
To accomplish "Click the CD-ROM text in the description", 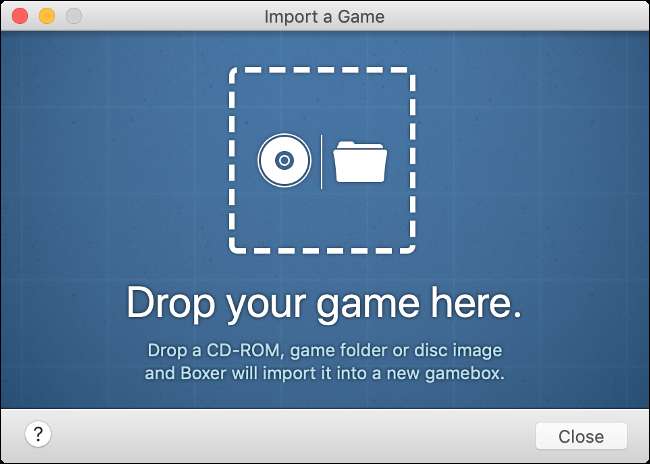I will 245,351.
